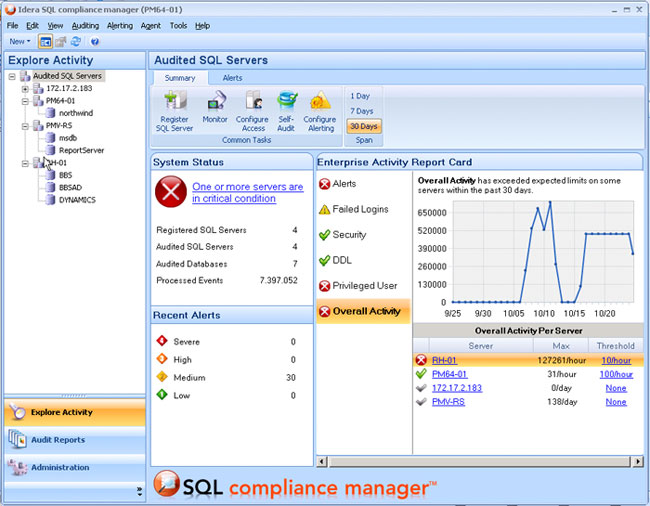Viewport: 650px width, 506px height.
Task: Collapse the RH-01 server node
Action: [25, 163]
